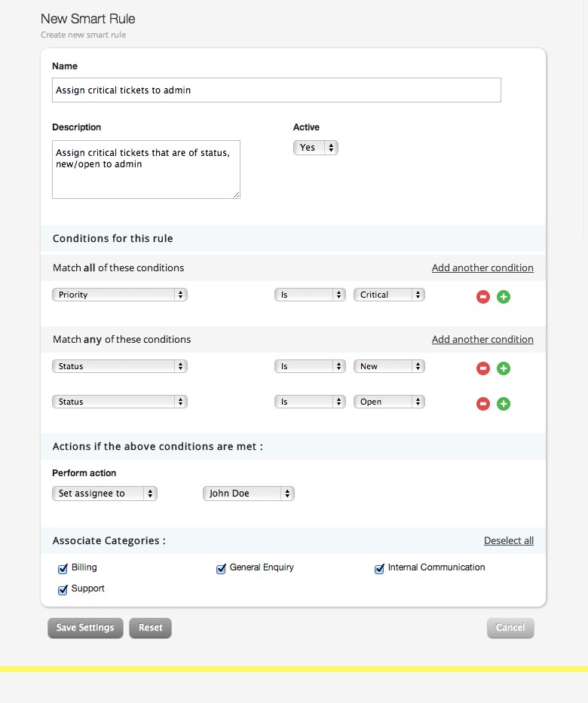Toggle the General Enquiry checkbox
This screenshot has width=588, height=703.
222,569
